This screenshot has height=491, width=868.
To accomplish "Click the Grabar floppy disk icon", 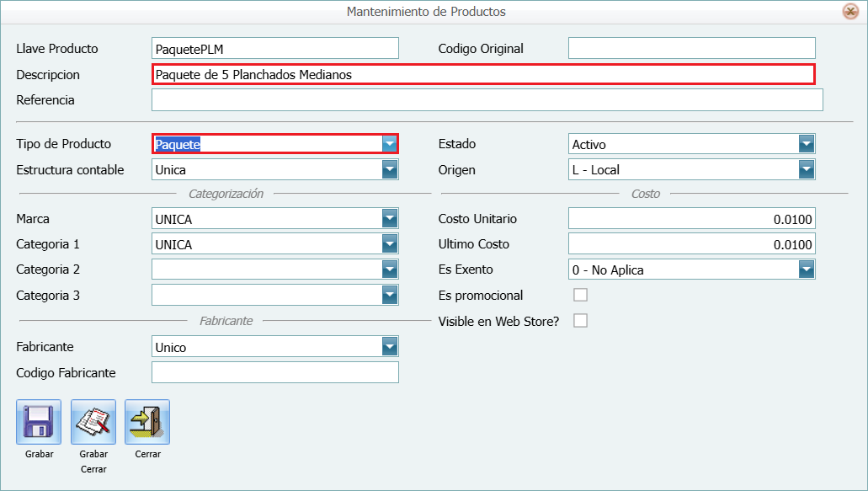I will coord(39,422).
